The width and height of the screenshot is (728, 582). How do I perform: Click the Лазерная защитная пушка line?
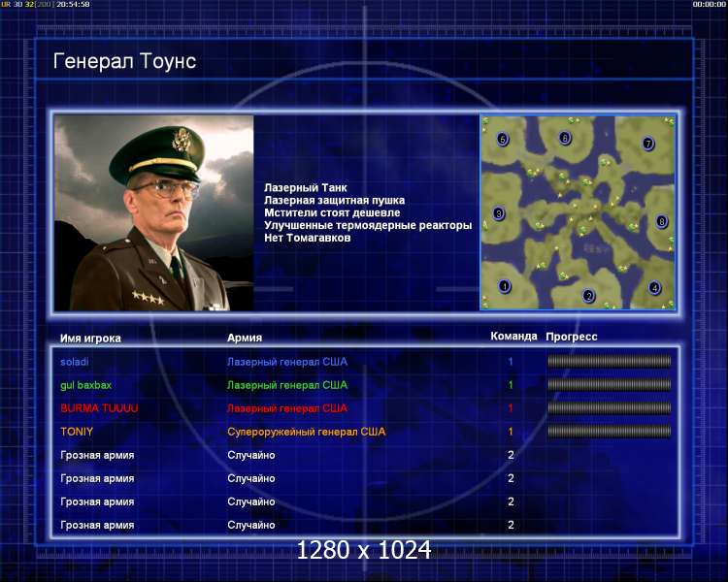(x=334, y=201)
